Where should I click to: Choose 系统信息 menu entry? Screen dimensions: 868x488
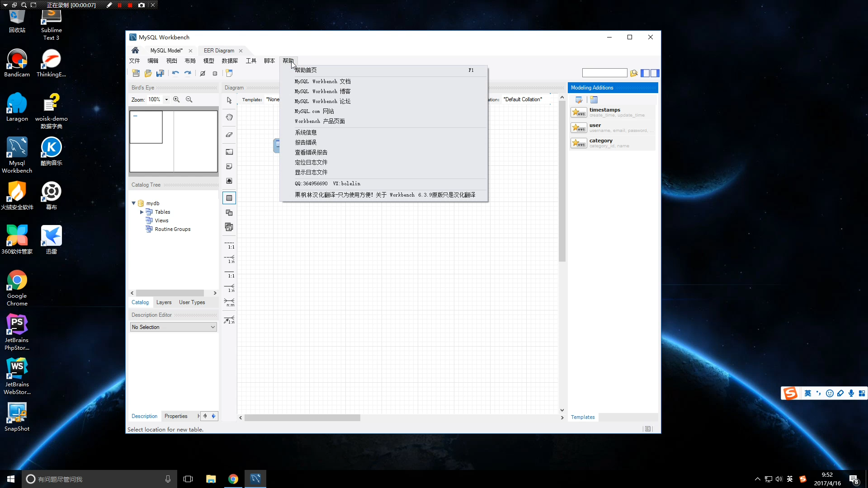(x=384, y=132)
